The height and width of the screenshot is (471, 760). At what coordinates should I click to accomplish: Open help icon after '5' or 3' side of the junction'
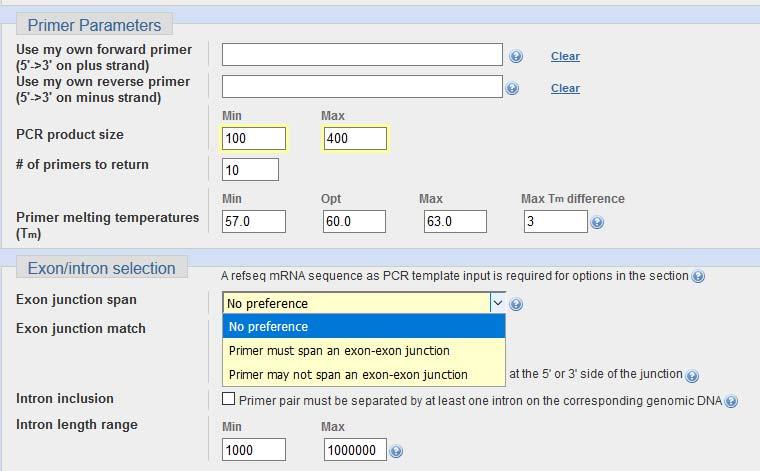pyautogui.click(x=692, y=376)
